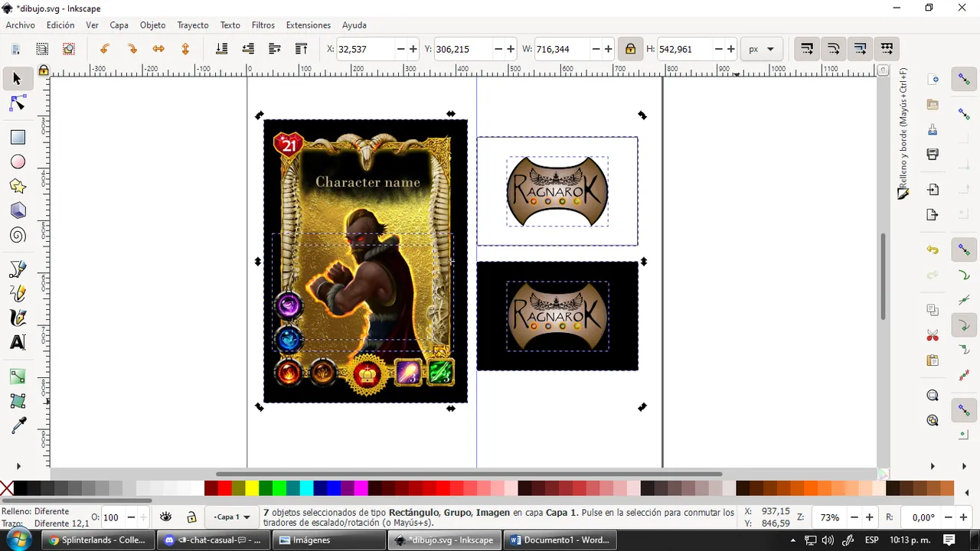Decrease the W width value
This screenshot has height=551, width=980.
596,49
